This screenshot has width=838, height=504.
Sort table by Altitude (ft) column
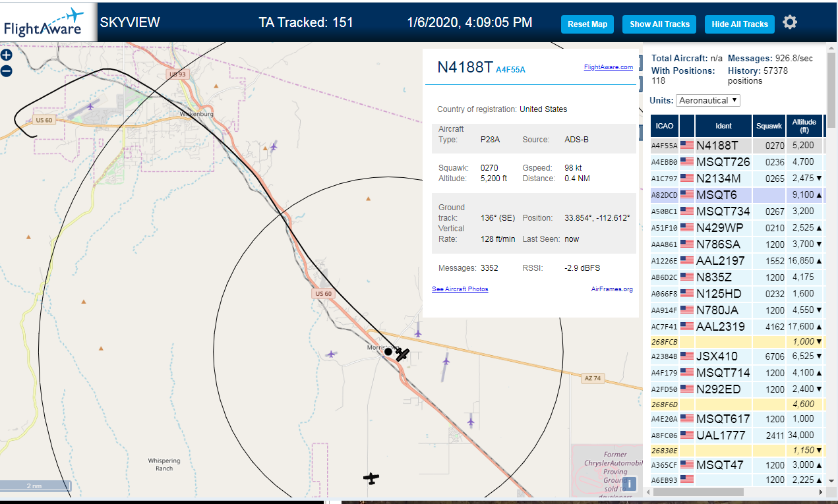804,126
